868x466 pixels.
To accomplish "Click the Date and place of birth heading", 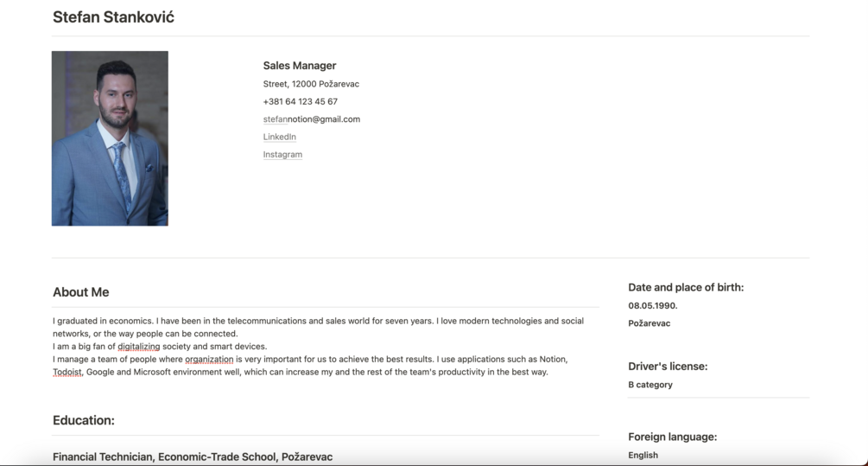I will (686, 287).
